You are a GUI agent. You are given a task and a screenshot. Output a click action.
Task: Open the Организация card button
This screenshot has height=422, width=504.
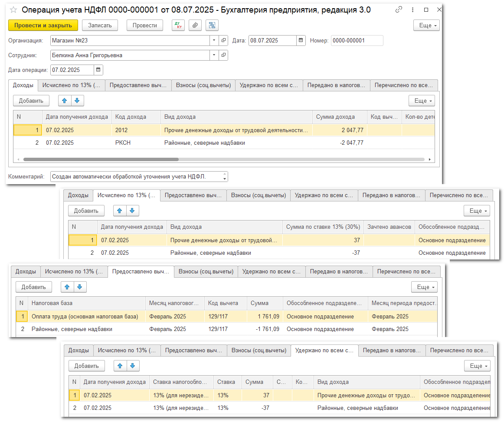(x=223, y=41)
